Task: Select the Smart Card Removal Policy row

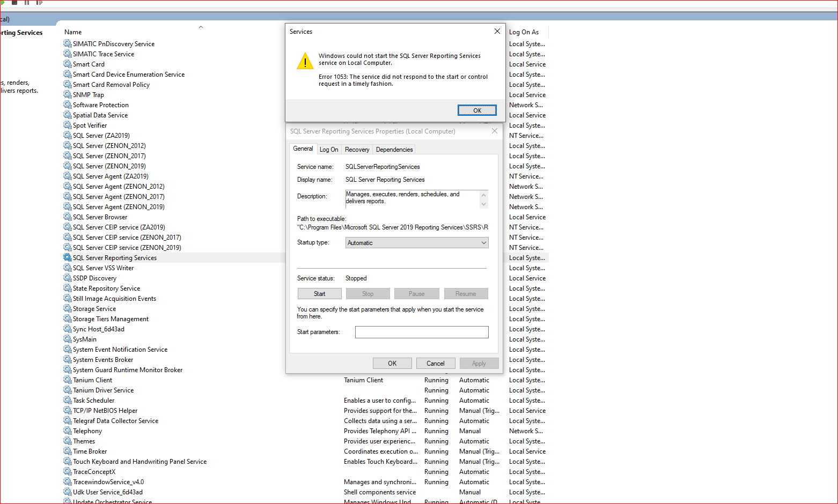Action: 111,84
